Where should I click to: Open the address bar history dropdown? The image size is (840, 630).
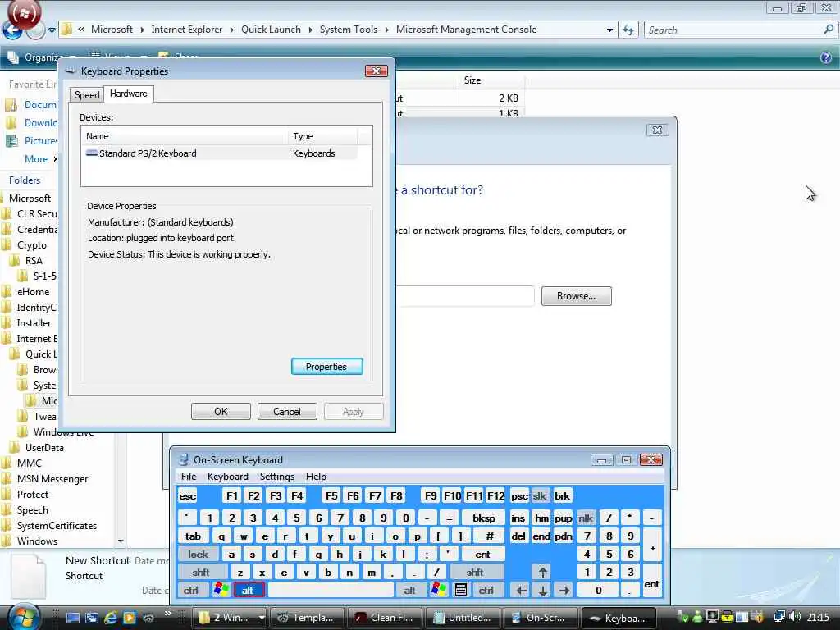tap(609, 30)
